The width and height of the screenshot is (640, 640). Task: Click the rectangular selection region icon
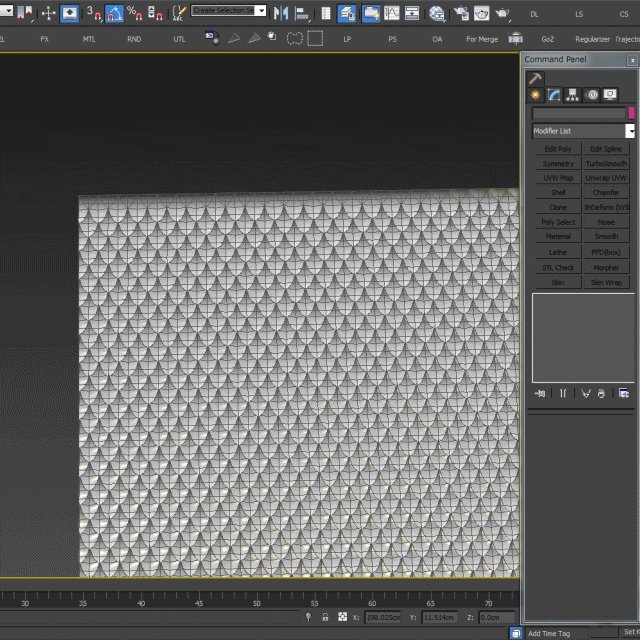point(315,39)
